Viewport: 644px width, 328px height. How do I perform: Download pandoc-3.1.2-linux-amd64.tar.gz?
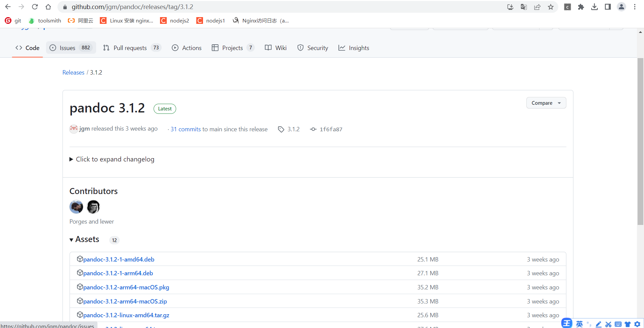[x=126, y=315]
